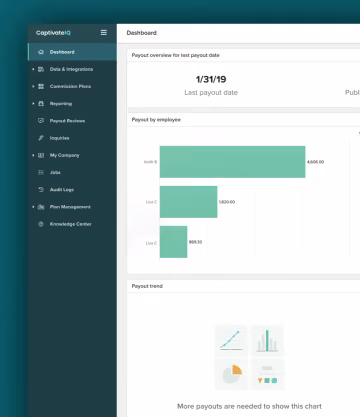Expand Commission Plans arrow

point(33,86)
